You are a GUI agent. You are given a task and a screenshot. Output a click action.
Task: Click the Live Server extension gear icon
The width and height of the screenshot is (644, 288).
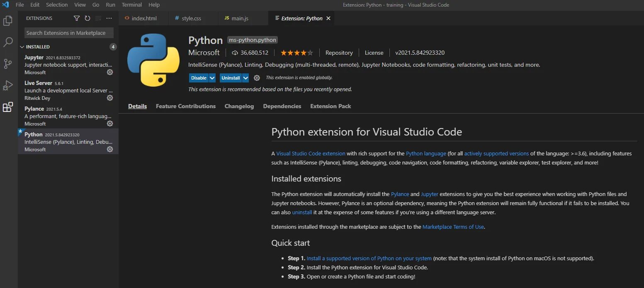tap(109, 98)
